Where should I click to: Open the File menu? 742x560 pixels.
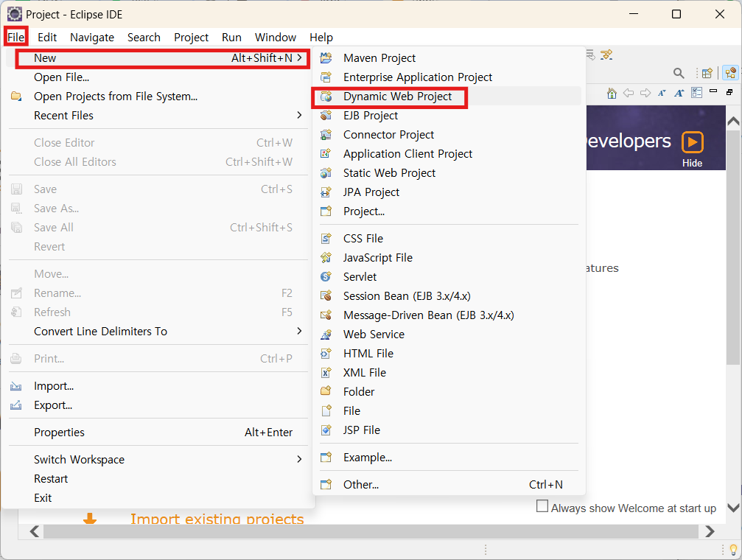click(16, 38)
